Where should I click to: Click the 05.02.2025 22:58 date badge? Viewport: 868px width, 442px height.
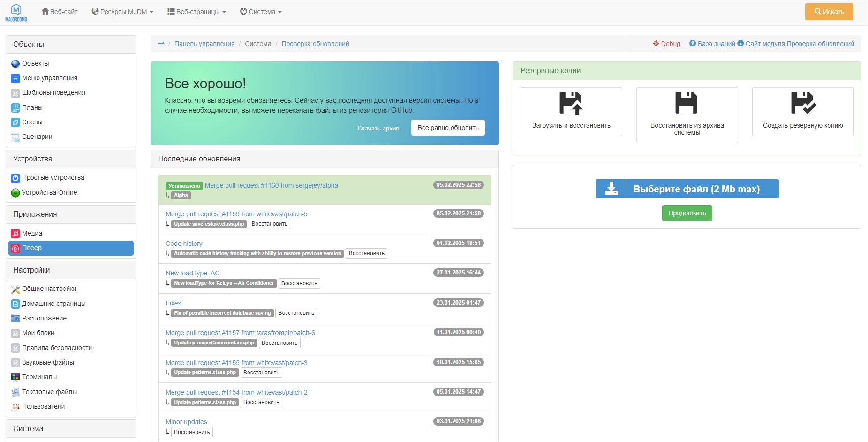point(459,185)
